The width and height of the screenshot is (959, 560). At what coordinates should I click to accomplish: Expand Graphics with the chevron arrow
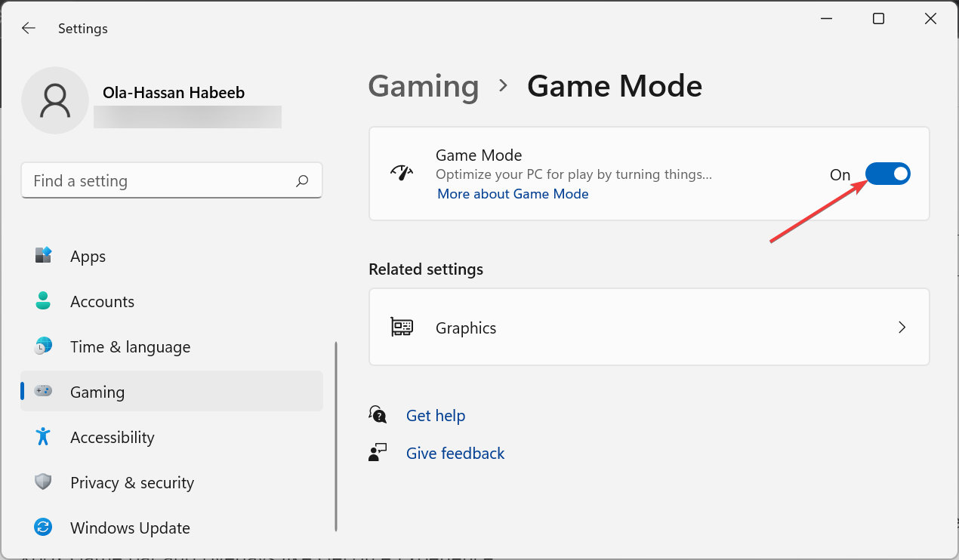tap(902, 328)
